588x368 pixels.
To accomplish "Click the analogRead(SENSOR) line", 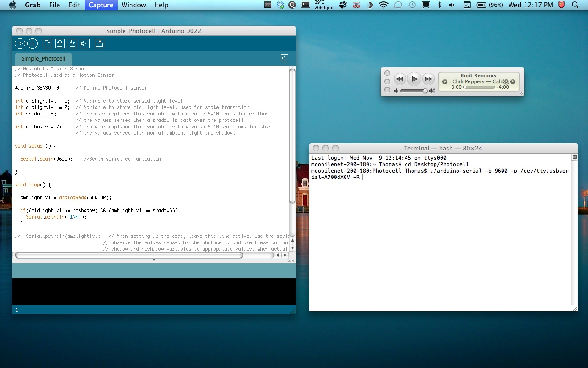I will click(x=66, y=197).
